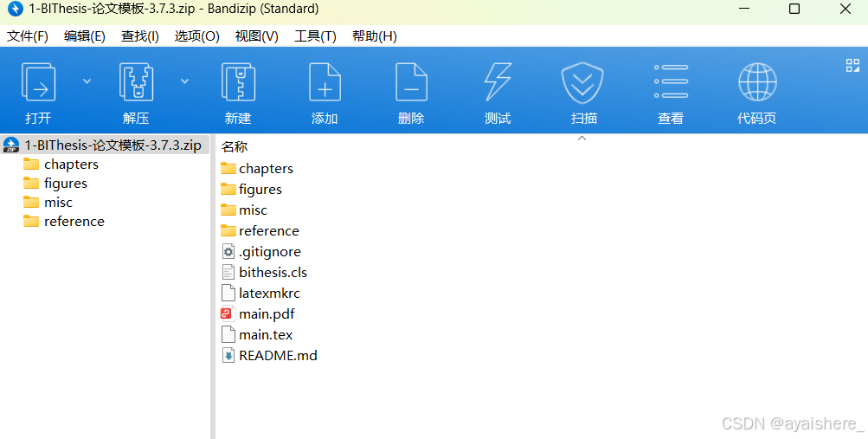
Task: Select reference folder in file list
Action: [260, 231]
